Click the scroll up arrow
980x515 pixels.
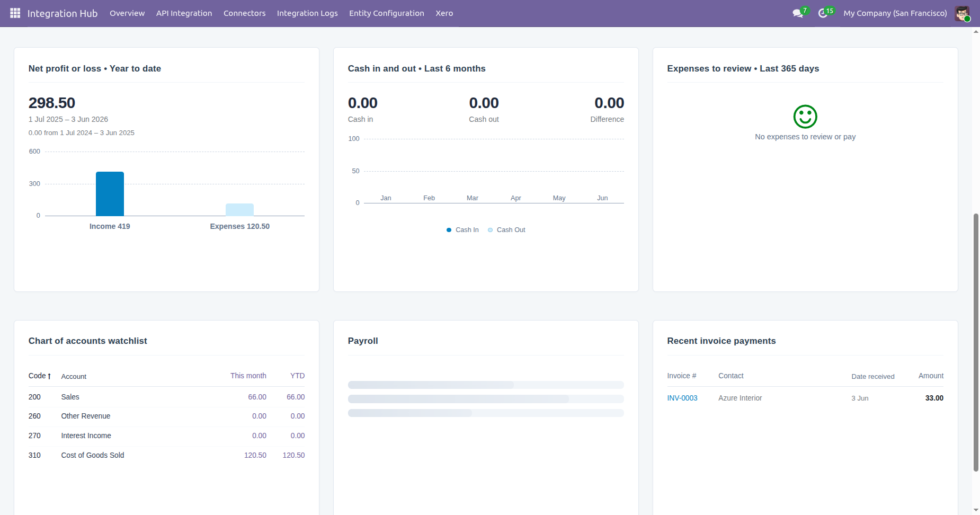[976, 32]
